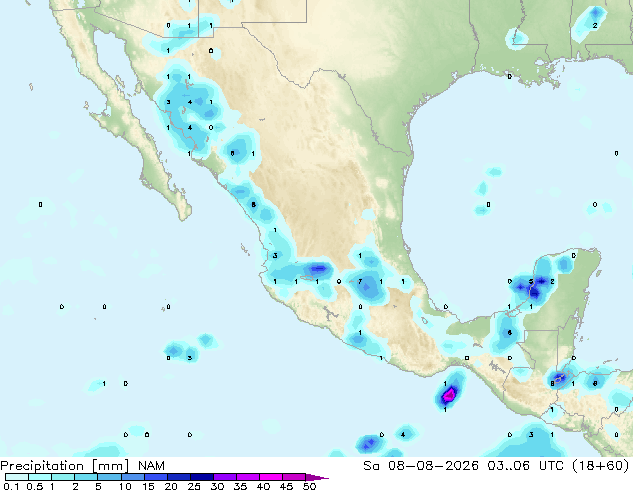
Task: Click the '45' legend label
Action: [x=286, y=486]
